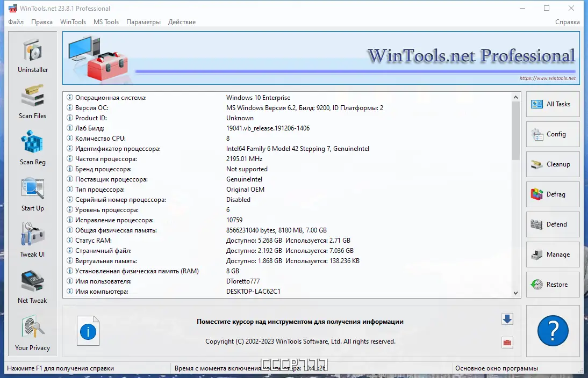Image resolution: width=588 pixels, height=378 pixels.
Task: Open the Your Privacy tool
Action: click(33, 333)
